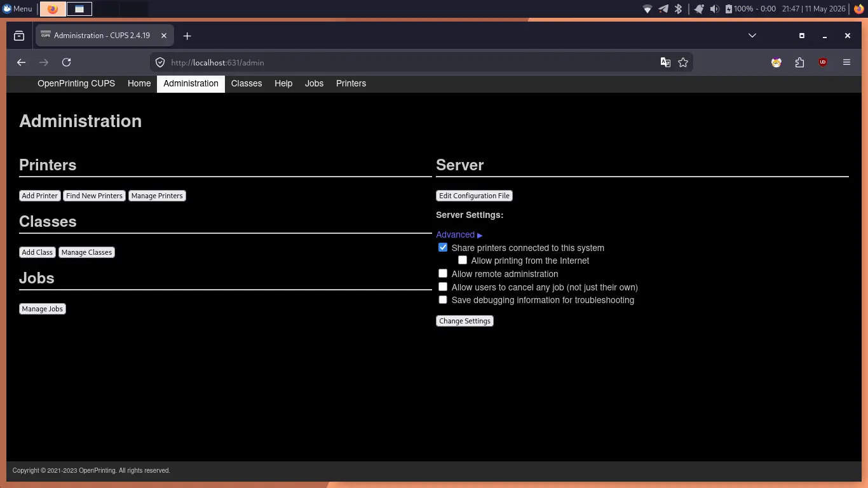Enable Save debugging information for troubleshooting
868x488 pixels.
pos(443,299)
